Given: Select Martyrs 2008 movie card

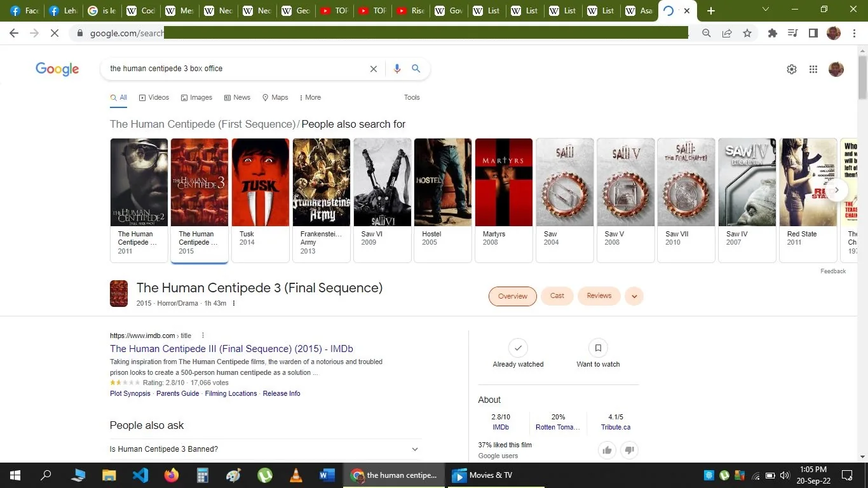Looking at the screenshot, I should [x=504, y=200].
